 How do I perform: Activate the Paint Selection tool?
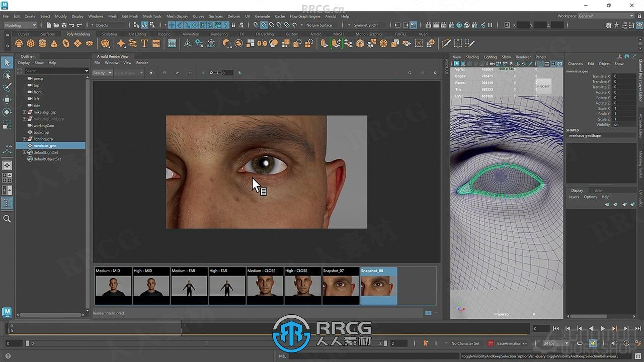click(x=7, y=87)
